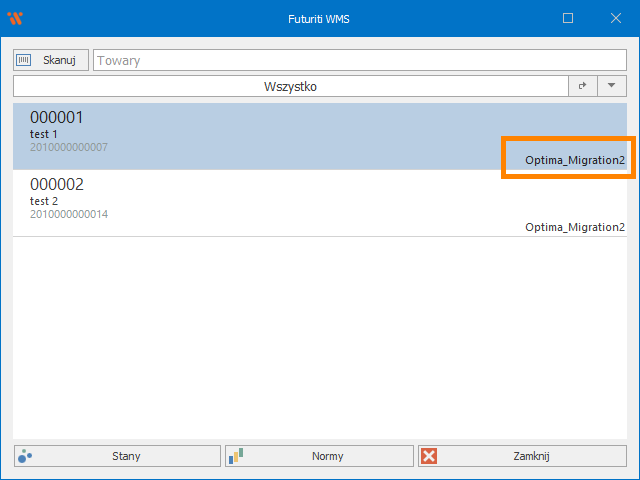Click the dots icon on Stany
Viewport: 640px width, 480px height.
[25, 456]
